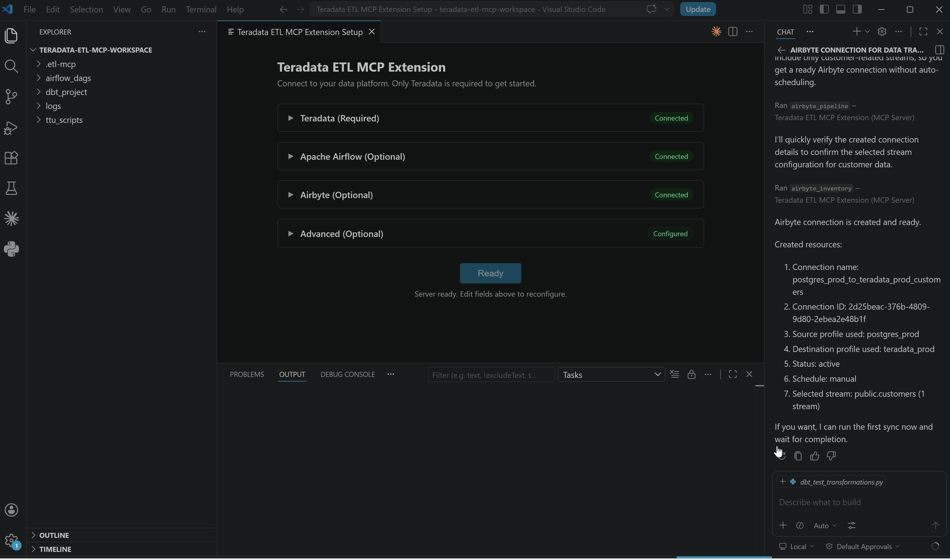Screen dimensions: 950x560
Task: Customize layout icon in title bar
Action: tap(808, 9)
